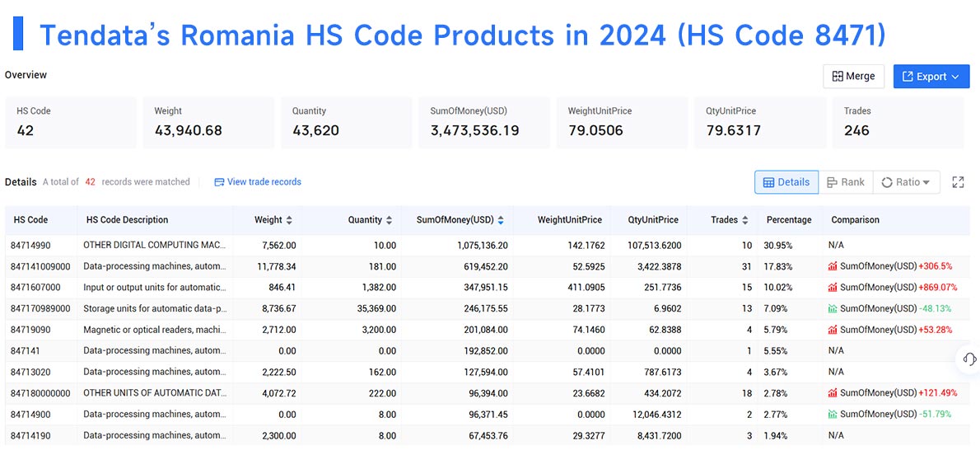Select HS code 84713020 cell
The width and height of the screenshot is (980, 455).
point(30,372)
